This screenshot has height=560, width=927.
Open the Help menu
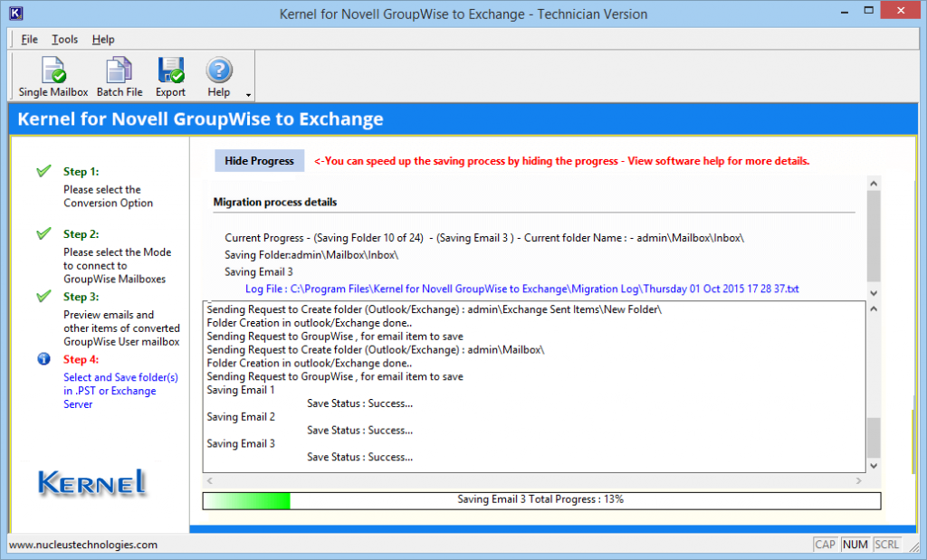pos(103,39)
